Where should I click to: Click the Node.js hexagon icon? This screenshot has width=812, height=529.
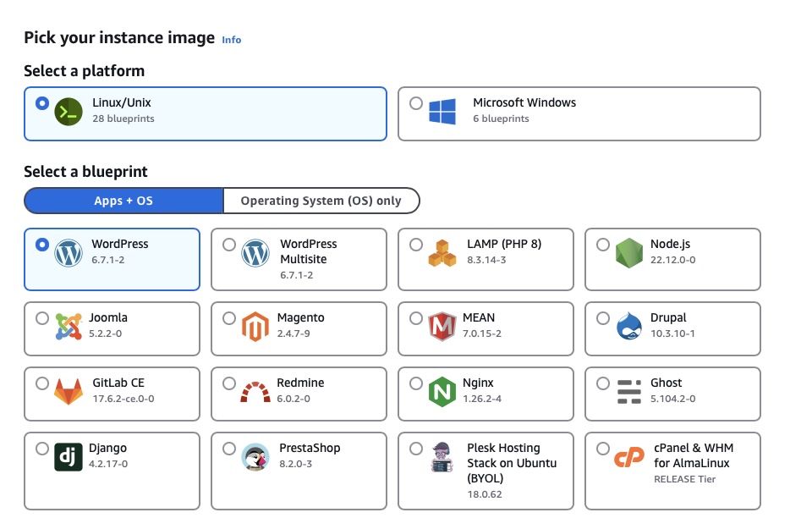coord(629,253)
